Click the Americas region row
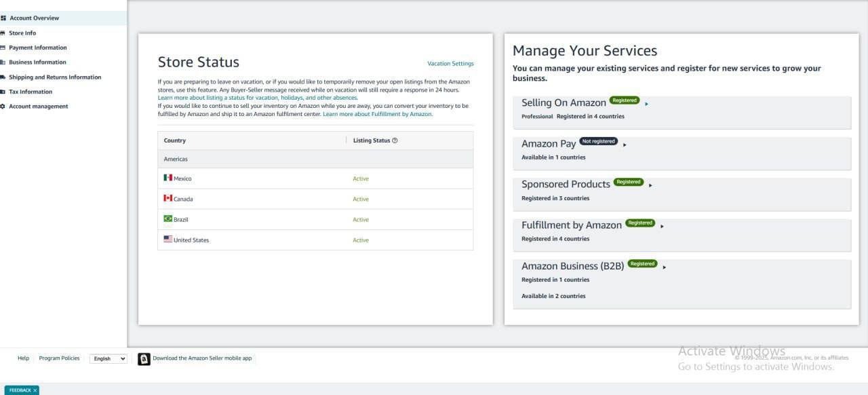 pos(315,159)
